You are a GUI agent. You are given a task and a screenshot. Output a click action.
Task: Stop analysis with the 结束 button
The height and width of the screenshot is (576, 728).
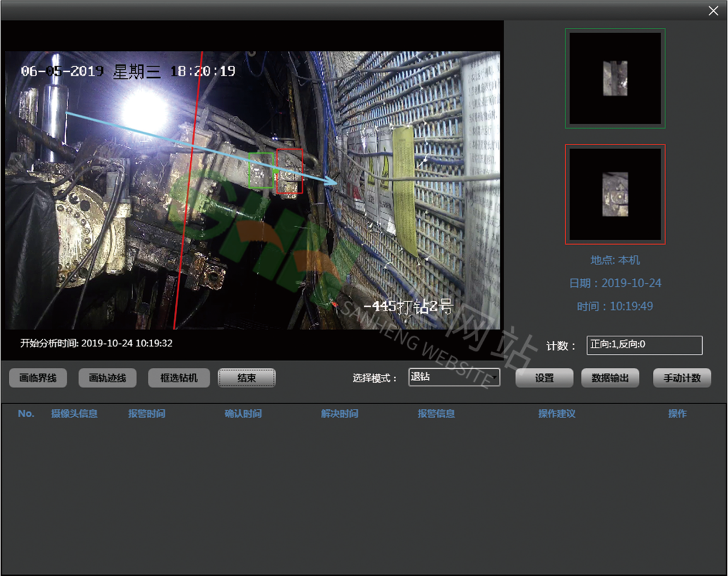[247, 378]
